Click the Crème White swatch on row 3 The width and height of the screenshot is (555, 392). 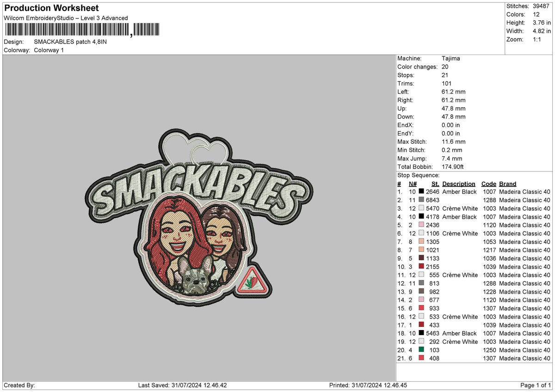point(421,208)
